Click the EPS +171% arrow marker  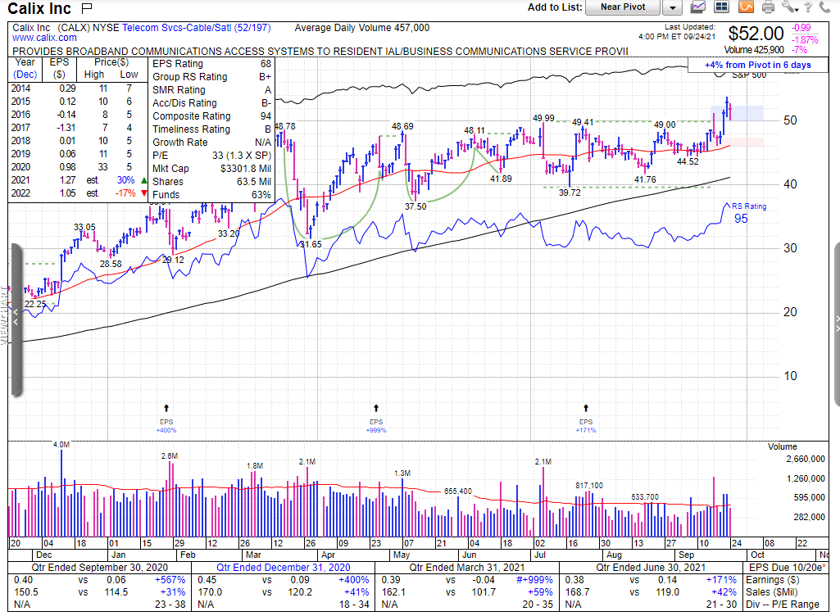[585, 408]
